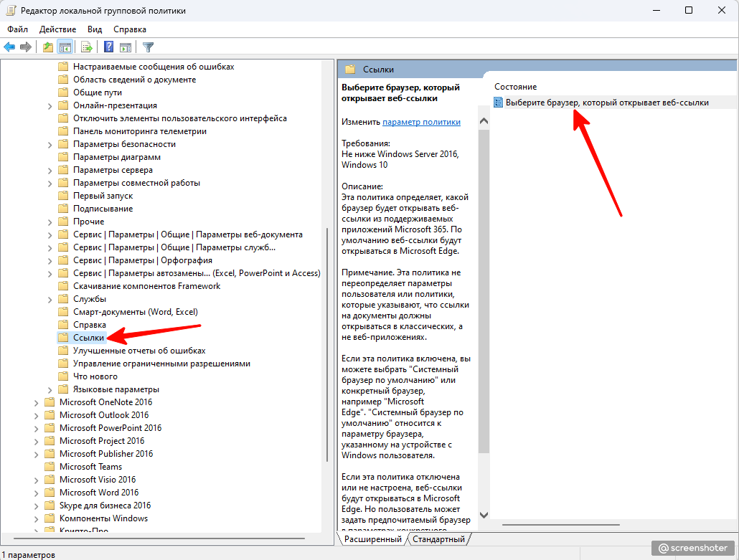Expand the Параметры безопасности node

tap(50, 145)
